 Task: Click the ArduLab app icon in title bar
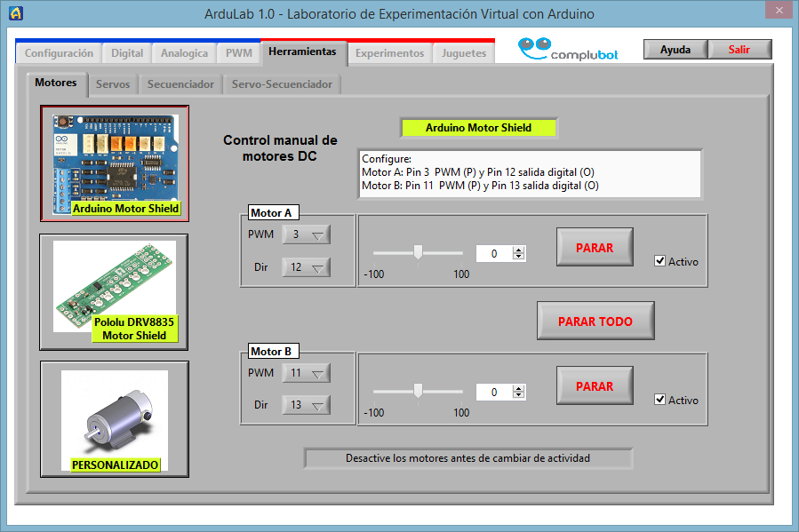(15, 13)
